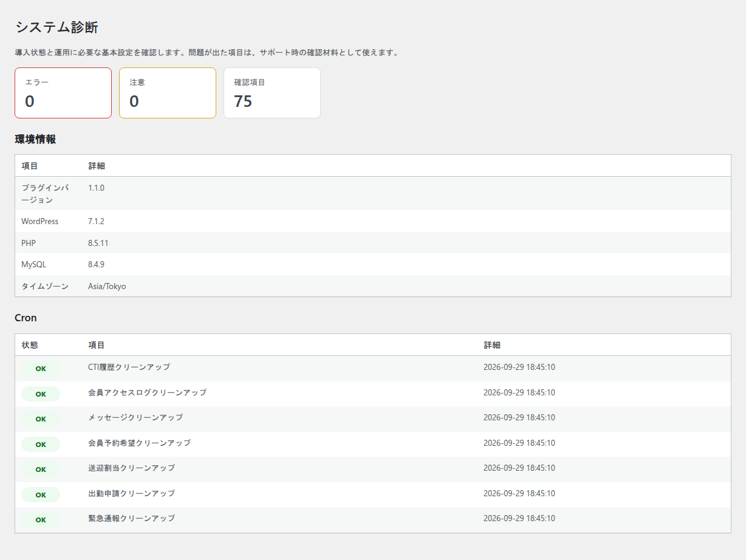Select the Asia/Tokyo timezone value
Screen dimensions: 746x560
tap(107, 286)
